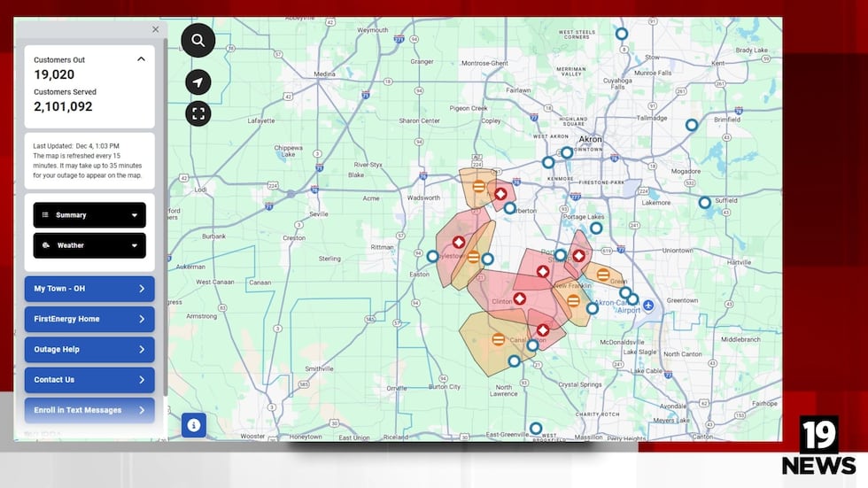Image resolution: width=868 pixels, height=488 pixels.
Task: Click the Wadsworth map label
Action: 423,198
